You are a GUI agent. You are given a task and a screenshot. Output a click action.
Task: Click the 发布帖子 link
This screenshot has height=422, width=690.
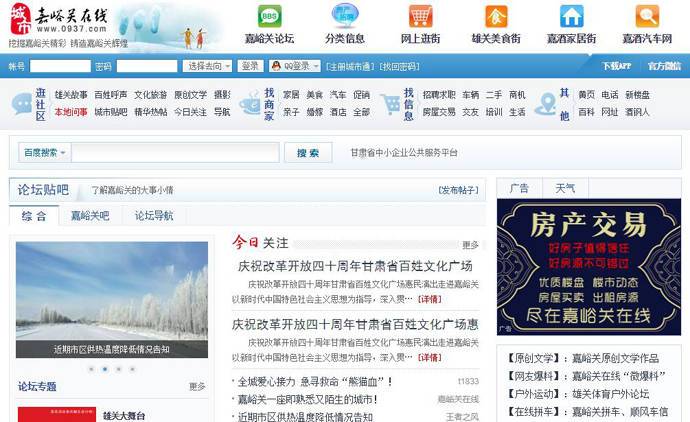[x=458, y=190]
